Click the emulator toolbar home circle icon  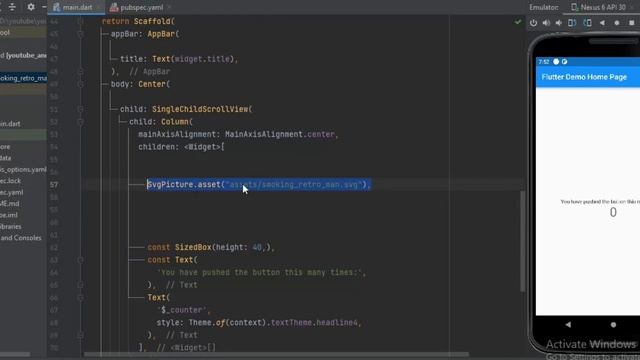click(617, 23)
